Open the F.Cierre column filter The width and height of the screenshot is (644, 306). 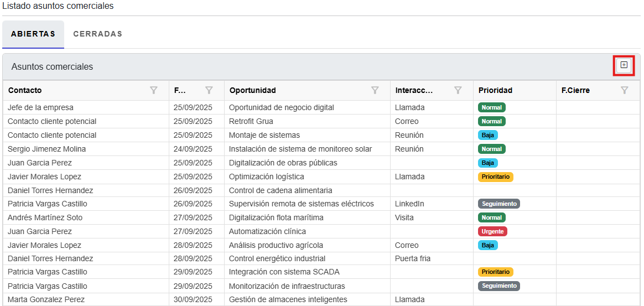tap(625, 90)
